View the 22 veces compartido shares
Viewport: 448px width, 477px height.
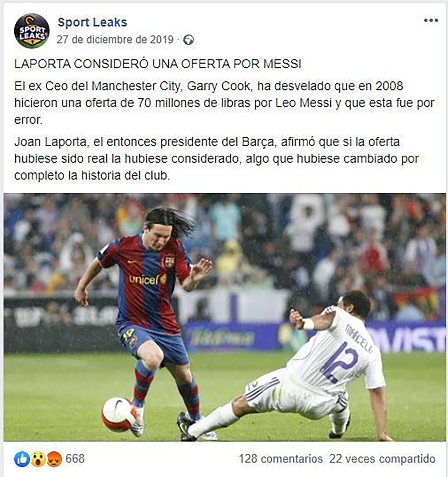(382, 459)
